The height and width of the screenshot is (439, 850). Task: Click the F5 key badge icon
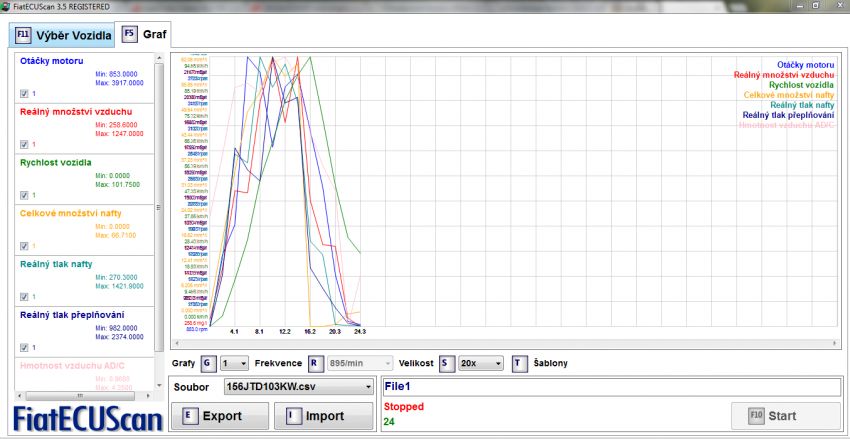coord(130,34)
